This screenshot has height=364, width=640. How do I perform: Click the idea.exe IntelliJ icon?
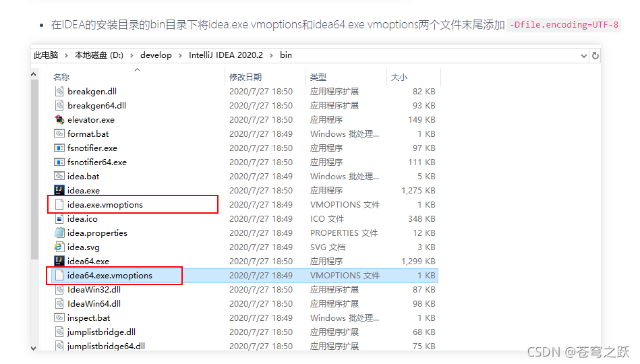(x=59, y=190)
